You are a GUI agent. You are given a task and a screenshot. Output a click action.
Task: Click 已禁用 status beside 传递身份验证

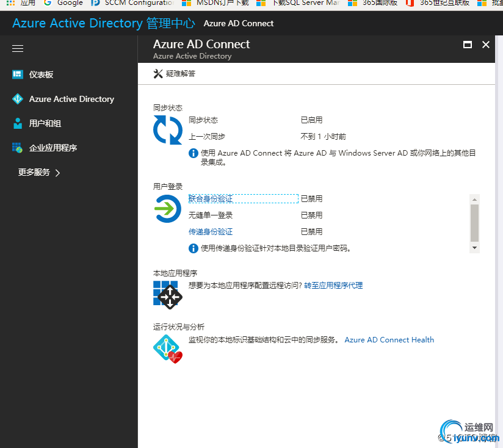pos(311,231)
